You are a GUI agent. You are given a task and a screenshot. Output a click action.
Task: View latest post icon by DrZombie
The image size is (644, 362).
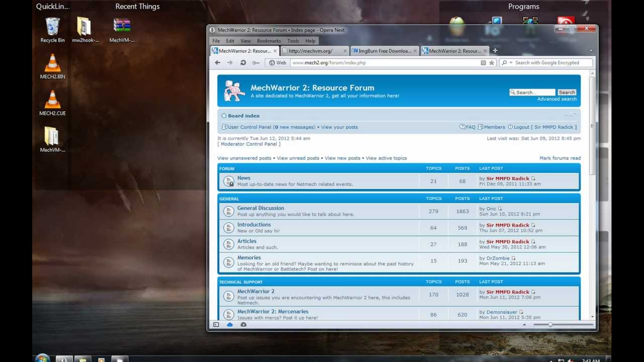[514, 258]
